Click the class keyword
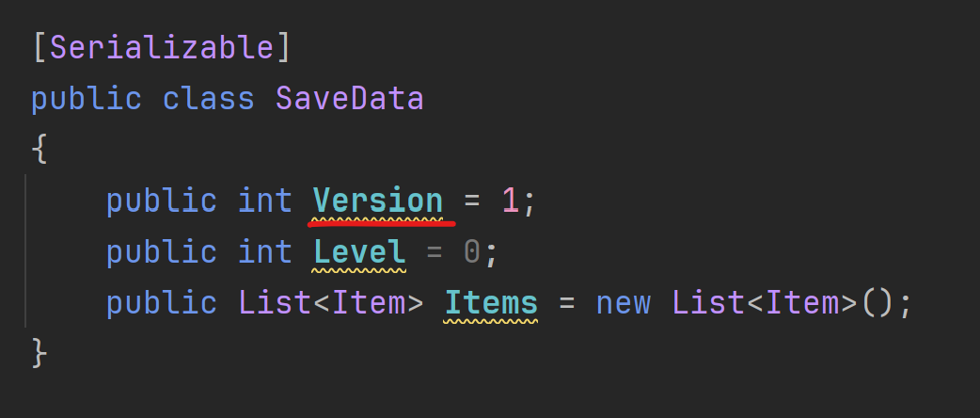980x418 pixels. click(209, 99)
